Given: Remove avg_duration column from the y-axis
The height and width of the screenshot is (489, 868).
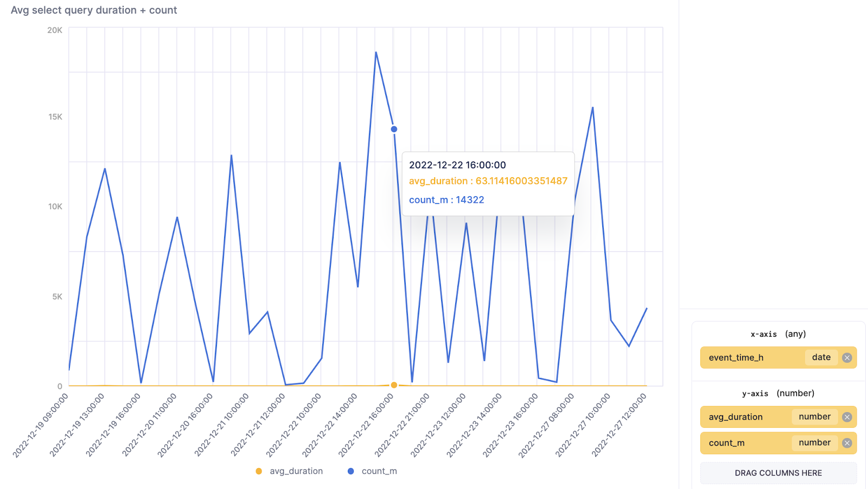Looking at the screenshot, I should (847, 417).
